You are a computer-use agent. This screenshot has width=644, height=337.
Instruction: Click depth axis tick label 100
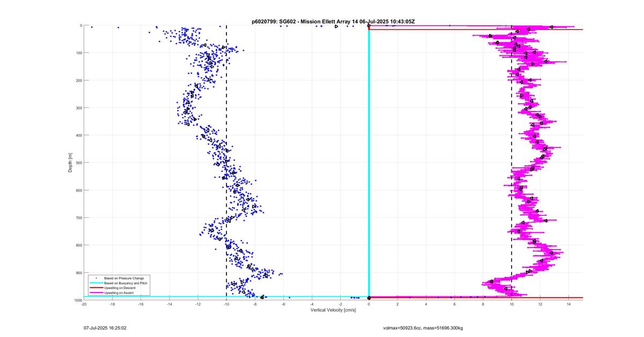point(78,53)
